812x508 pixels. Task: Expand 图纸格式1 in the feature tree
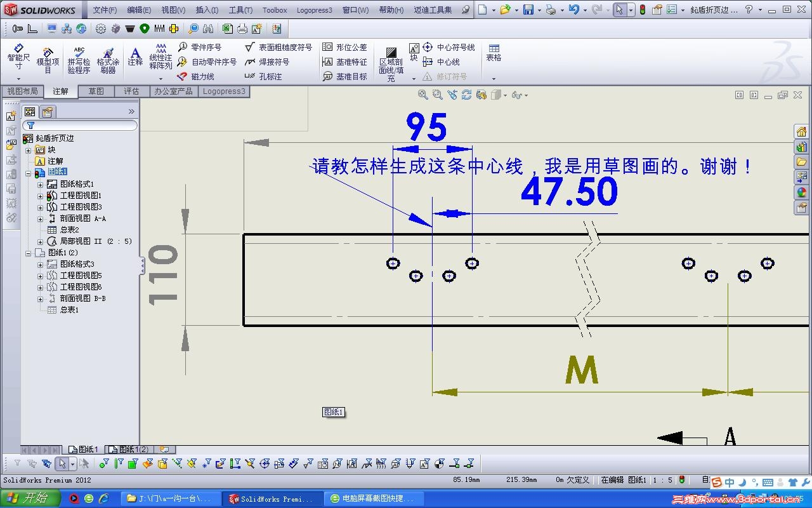[40, 184]
